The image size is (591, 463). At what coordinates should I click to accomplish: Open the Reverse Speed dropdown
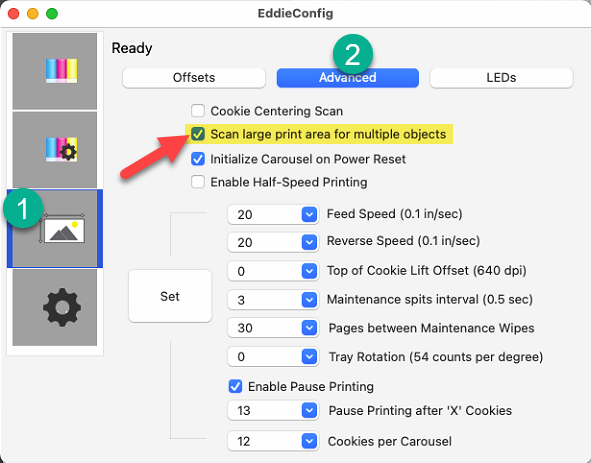(309, 242)
